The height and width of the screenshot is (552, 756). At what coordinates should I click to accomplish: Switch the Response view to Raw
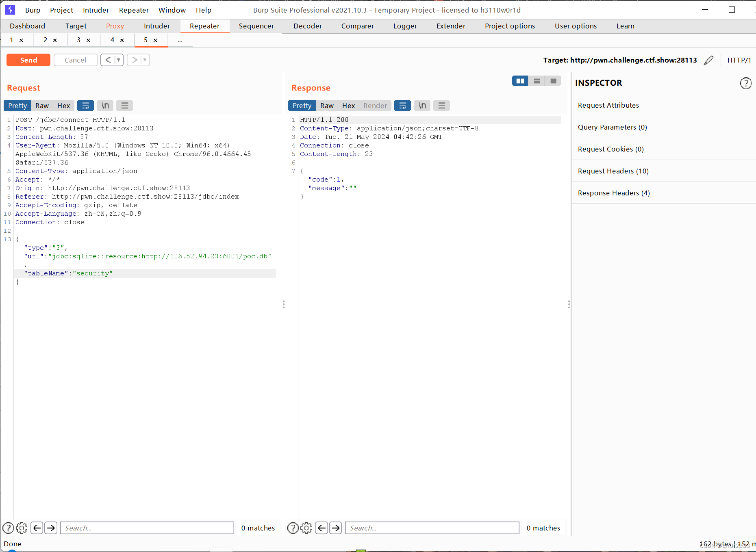point(327,106)
